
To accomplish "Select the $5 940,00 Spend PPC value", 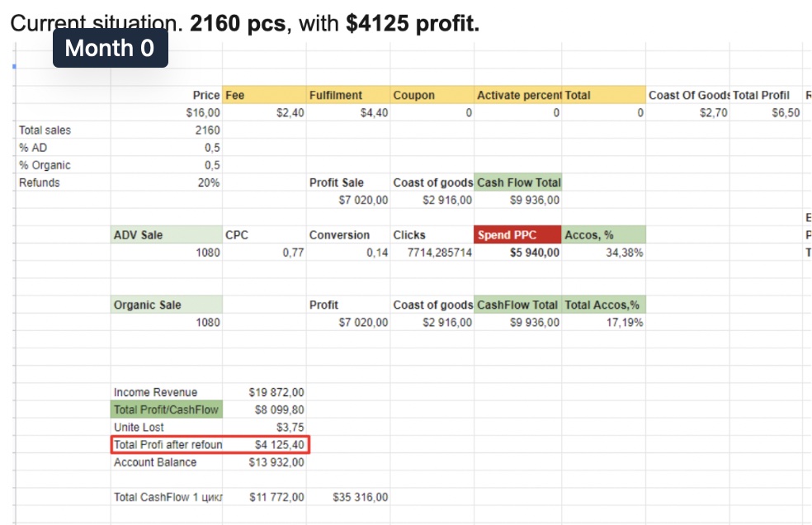I will tap(518, 253).
